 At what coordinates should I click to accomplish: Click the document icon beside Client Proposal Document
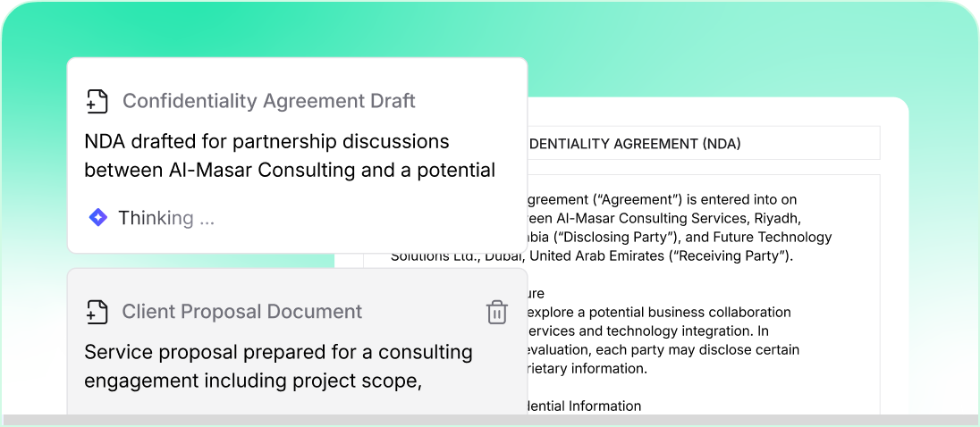click(x=97, y=312)
